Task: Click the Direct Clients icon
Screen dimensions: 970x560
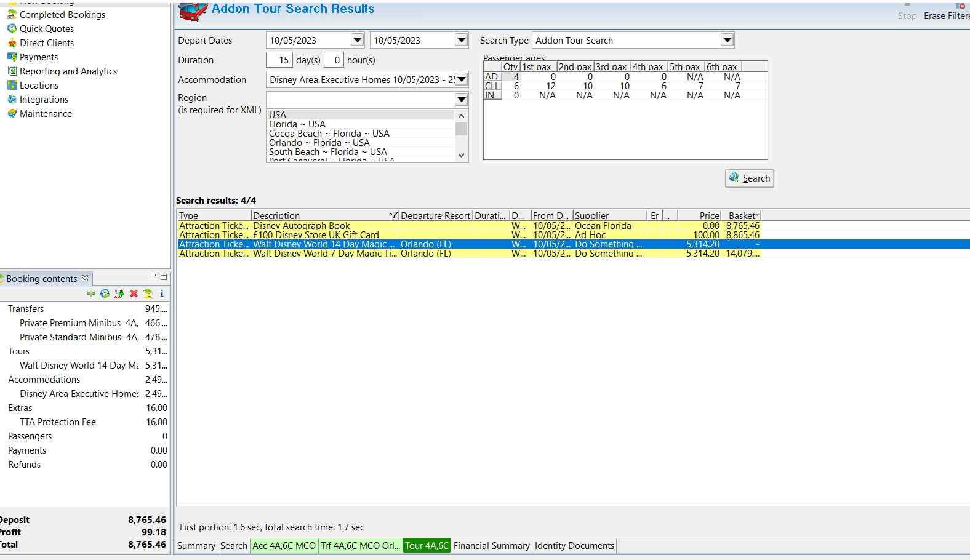Action: 12,42
